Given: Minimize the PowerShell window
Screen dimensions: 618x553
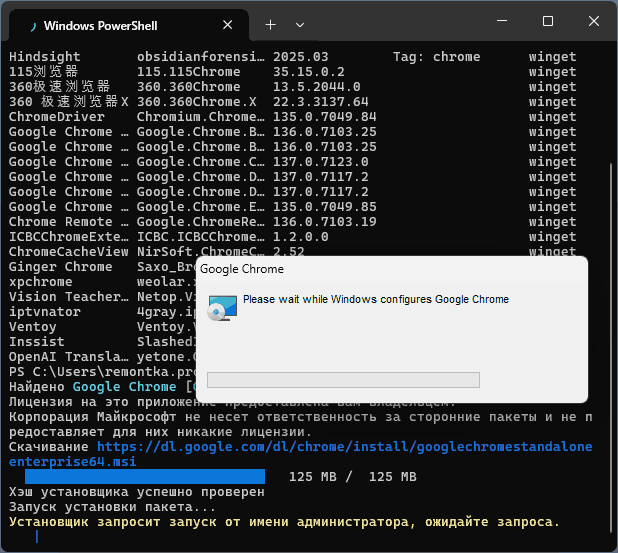Looking at the screenshot, I should 502,20.
